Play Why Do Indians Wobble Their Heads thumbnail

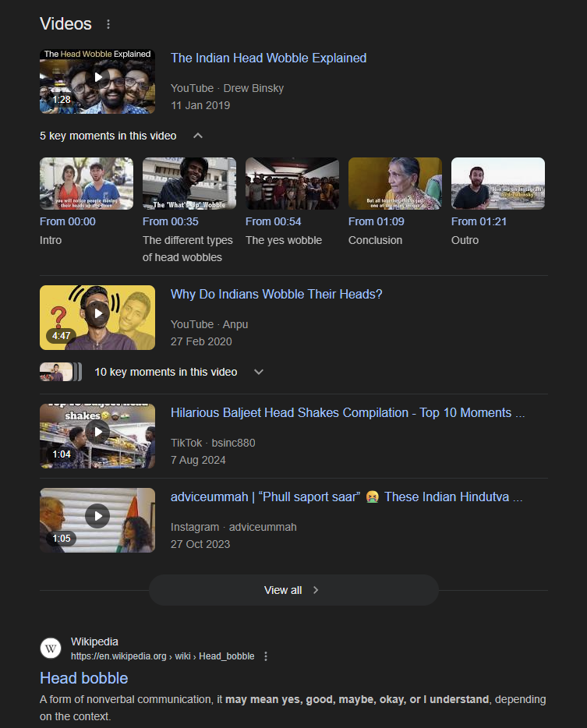[x=97, y=317]
